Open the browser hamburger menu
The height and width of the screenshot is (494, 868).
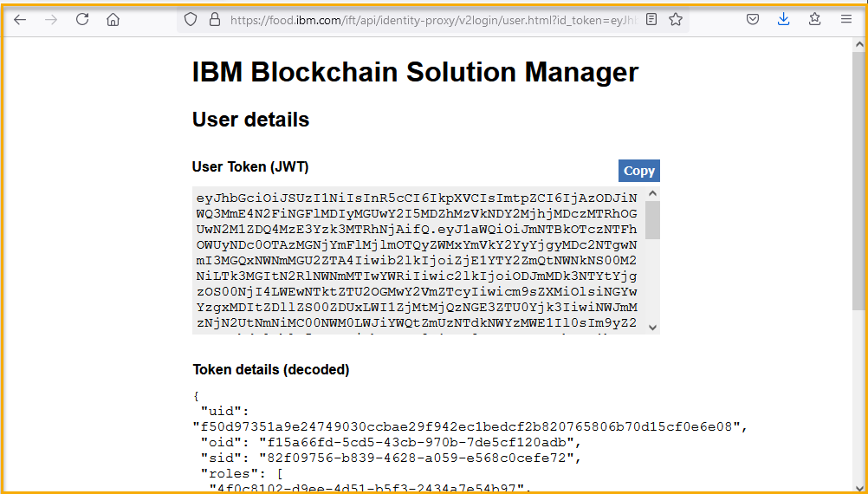[x=845, y=19]
